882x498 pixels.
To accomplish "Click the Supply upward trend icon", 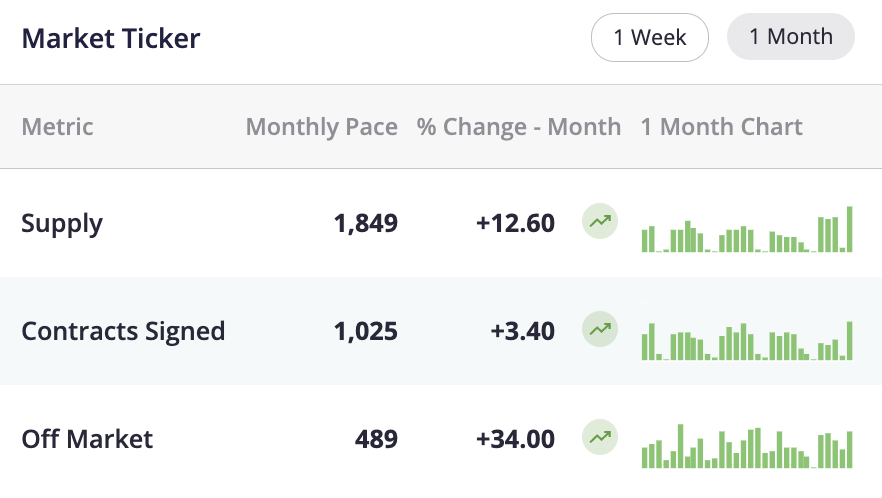I will [600, 222].
